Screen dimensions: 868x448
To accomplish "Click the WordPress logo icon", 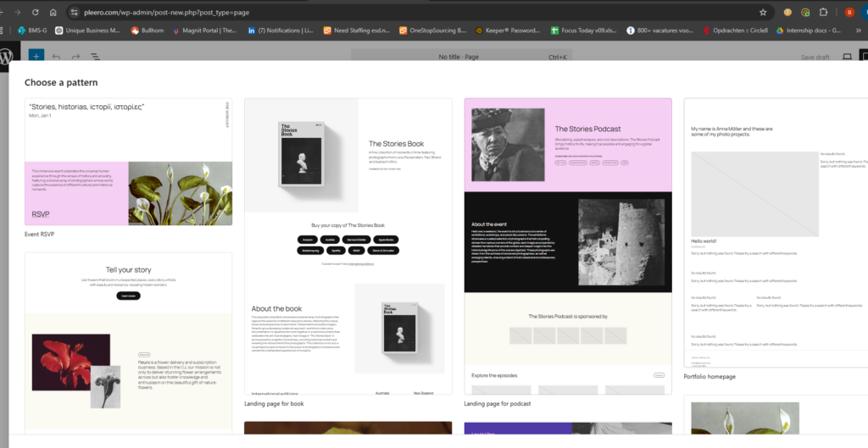I will [8, 57].
